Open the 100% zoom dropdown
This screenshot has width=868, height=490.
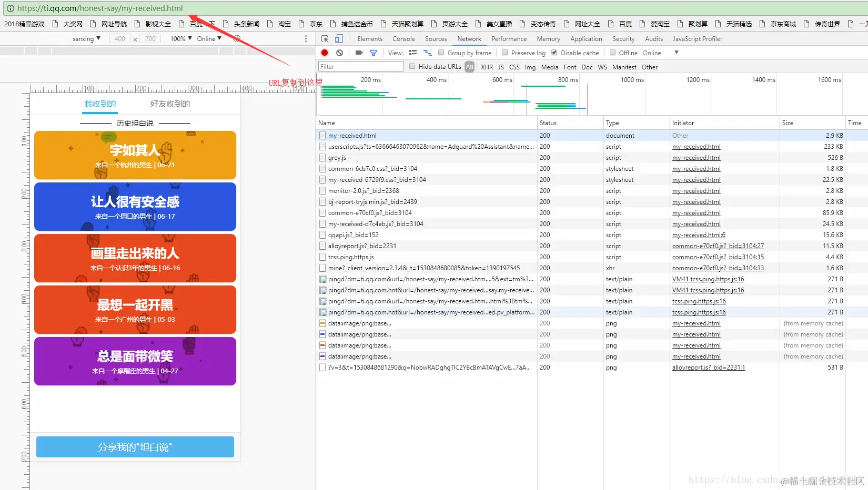pos(181,38)
